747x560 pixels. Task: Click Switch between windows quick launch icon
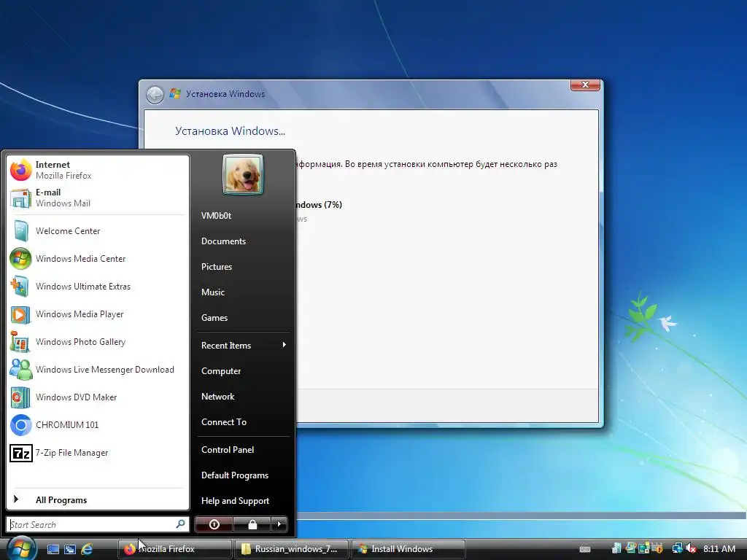point(69,549)
